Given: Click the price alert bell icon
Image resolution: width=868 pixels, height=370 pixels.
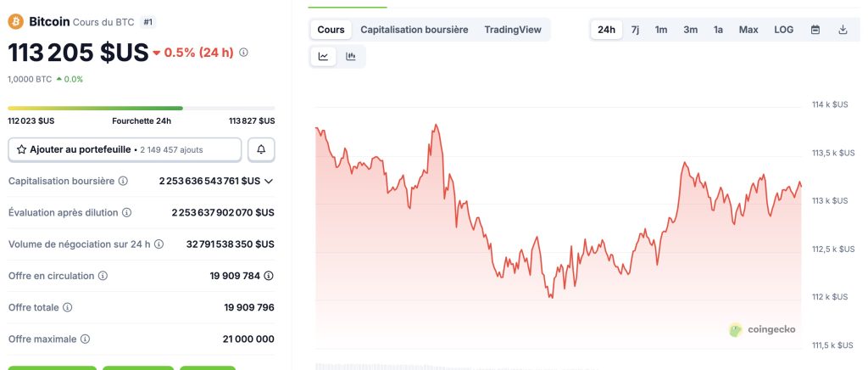Looking at the screenshot, I should click(261, 149).
